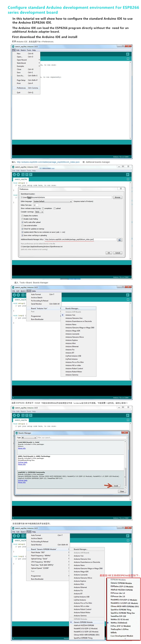Check Use external editor option
This screenshot has width=141, height=644.
click(22, 226)
